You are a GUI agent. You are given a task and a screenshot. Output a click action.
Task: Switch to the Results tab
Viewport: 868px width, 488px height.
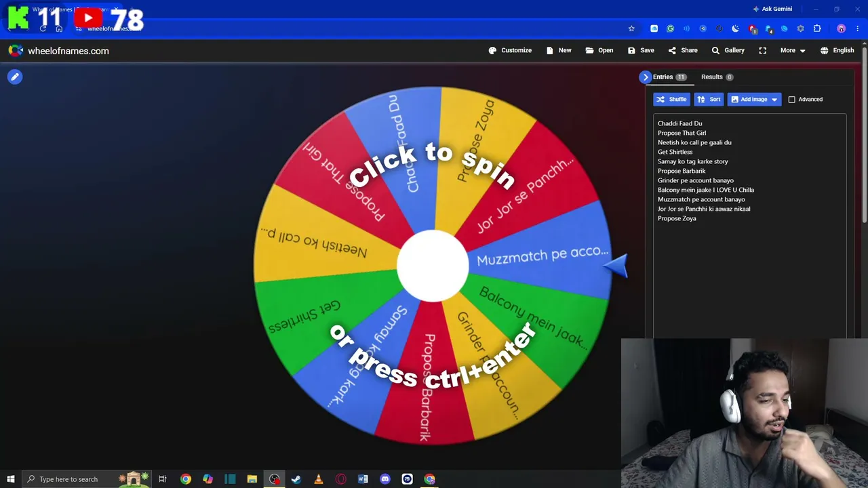pos(717,77)
